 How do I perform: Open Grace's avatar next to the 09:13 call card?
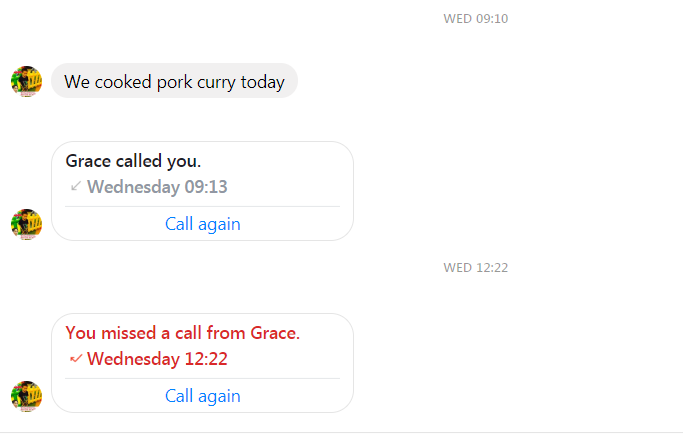click(x=27, y=224)
